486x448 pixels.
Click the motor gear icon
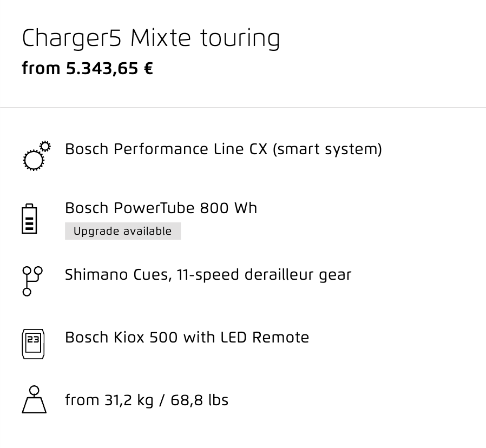37,156
